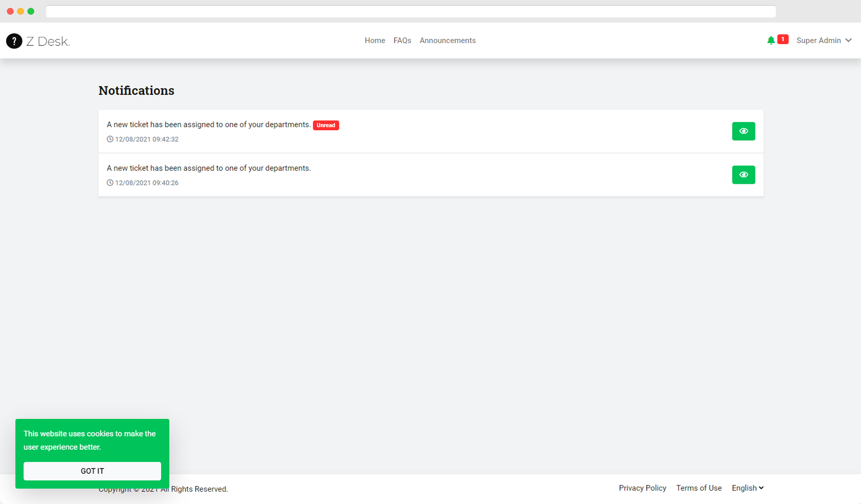The width and height of the screenshot is (861, 504).
Task: Collapse the Super Admin dropdown chevron
Action: [849, 40]
